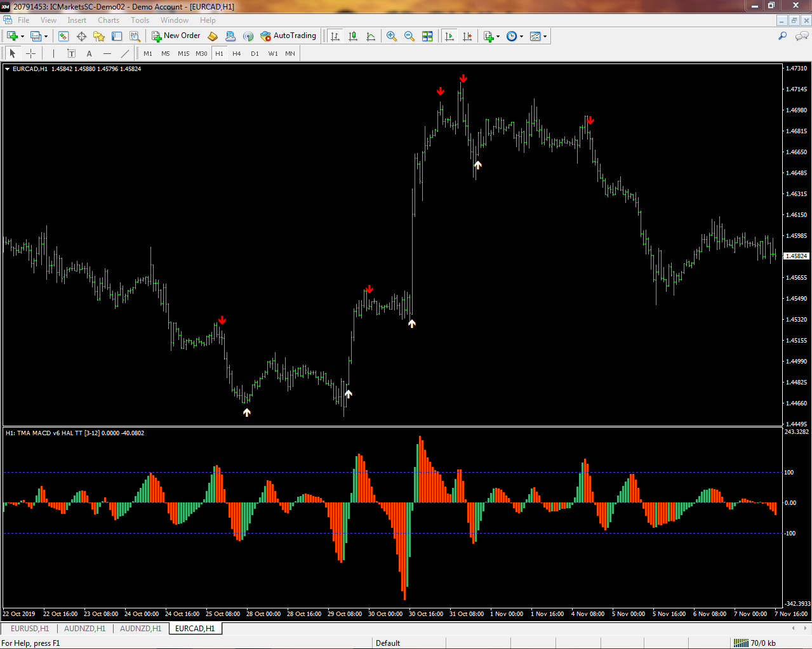Open the Profiles icon
The width and height of the screenshot is (812, 649).
pyautogui.click(x=36, y=36)
